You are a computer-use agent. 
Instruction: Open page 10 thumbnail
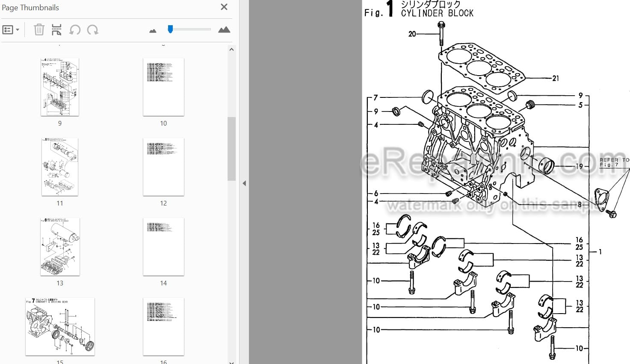(x=163, y=87)
